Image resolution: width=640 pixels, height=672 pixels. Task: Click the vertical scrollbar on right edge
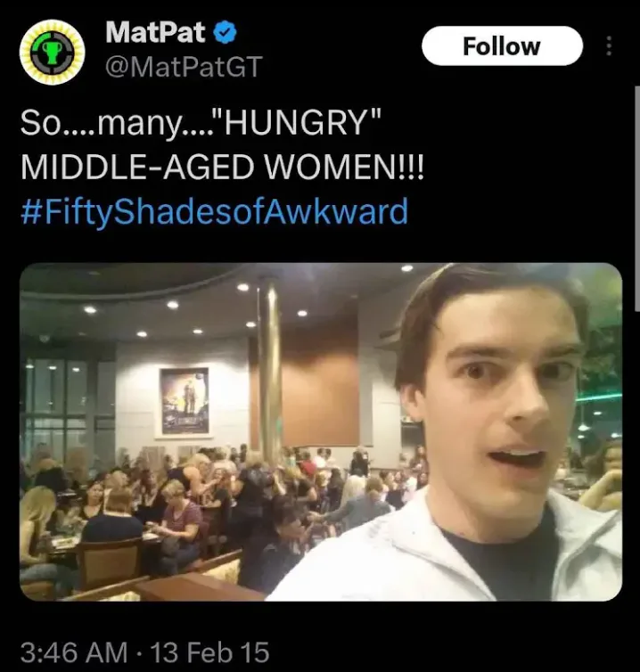pos(637,198)
